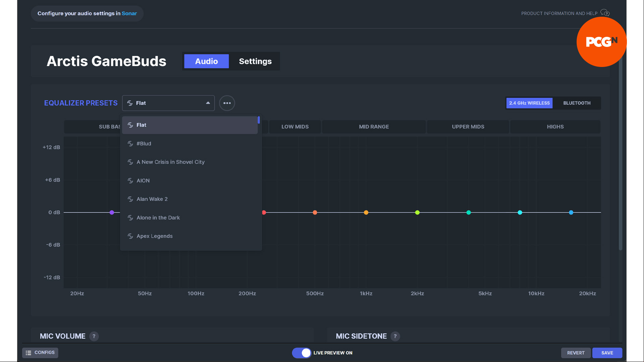This screenshot has width=644, height=362.
Task: Click the Mic Sidetone help question mark
Action: point(395,336)
